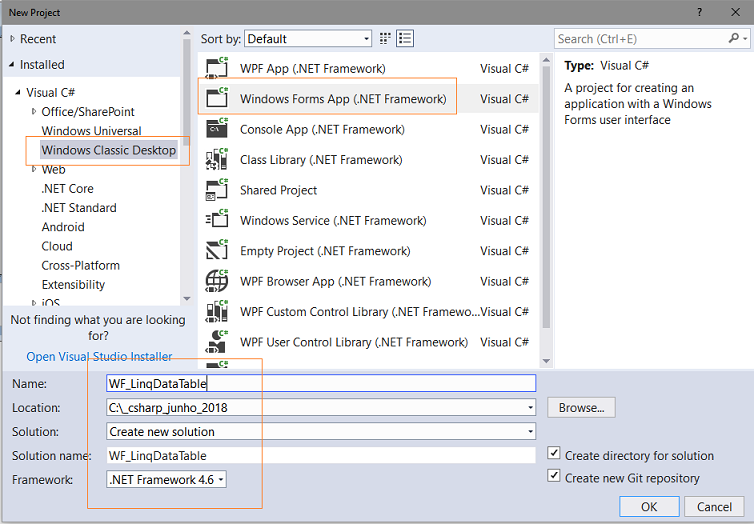754x524 pixels.
Task: Collapse the Visual C# tree node
Action: 18,92
